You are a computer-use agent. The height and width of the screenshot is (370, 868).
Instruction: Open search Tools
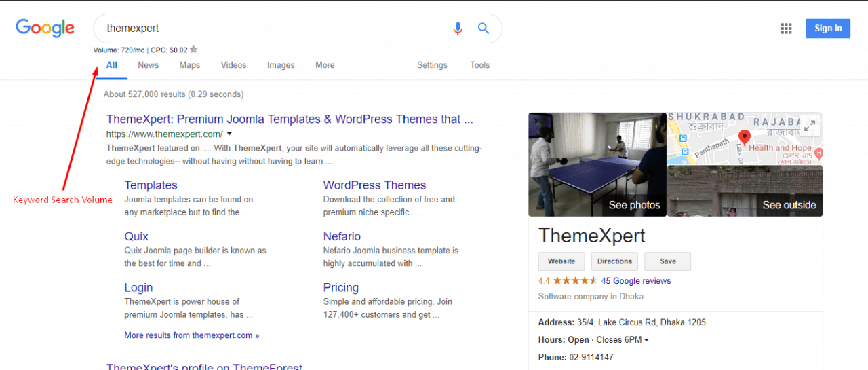click(x=479, y=65)
